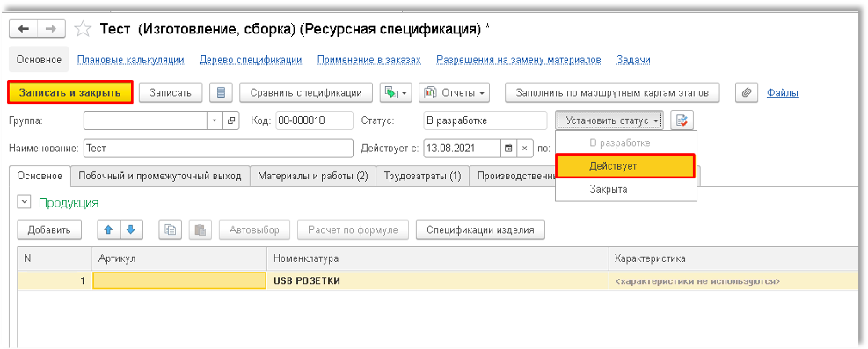
Task: Add specification to favorites with star icon
Action: click(83, 29)
